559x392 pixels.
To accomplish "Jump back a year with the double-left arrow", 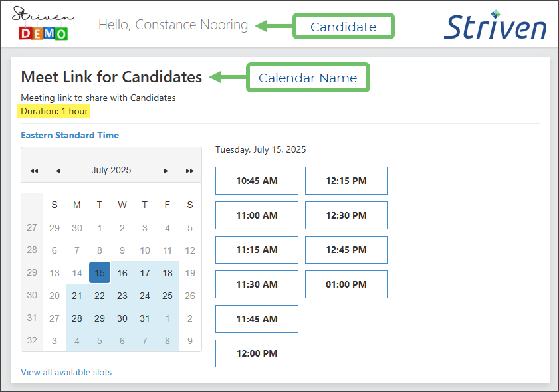I will 34,171.
